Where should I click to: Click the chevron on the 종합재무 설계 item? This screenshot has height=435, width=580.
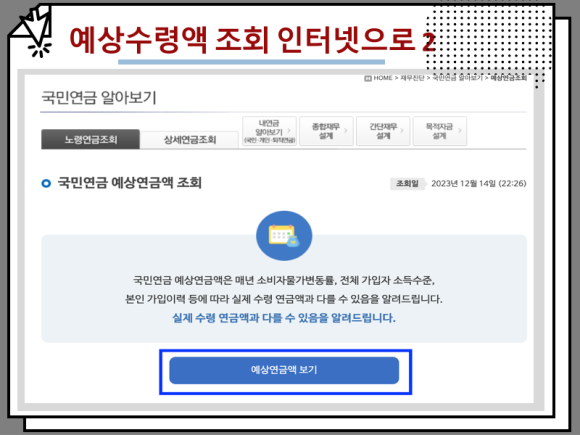(345, 131)
